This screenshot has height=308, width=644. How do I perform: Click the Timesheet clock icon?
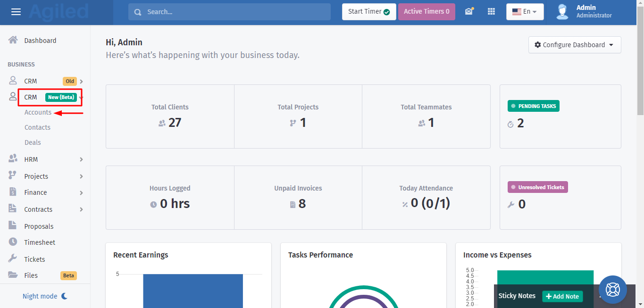pyautogui.click(x=13, y=242)
